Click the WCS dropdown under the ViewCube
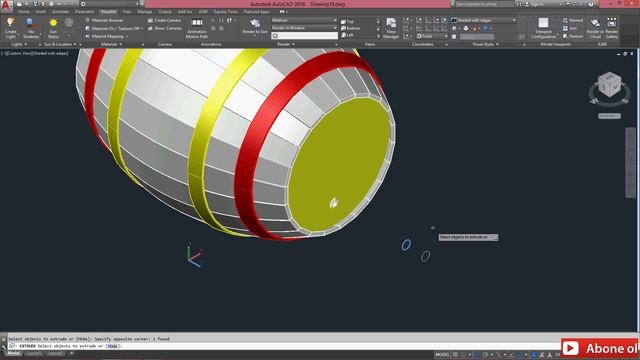This screenshot has height=360, width=640. 609,116
